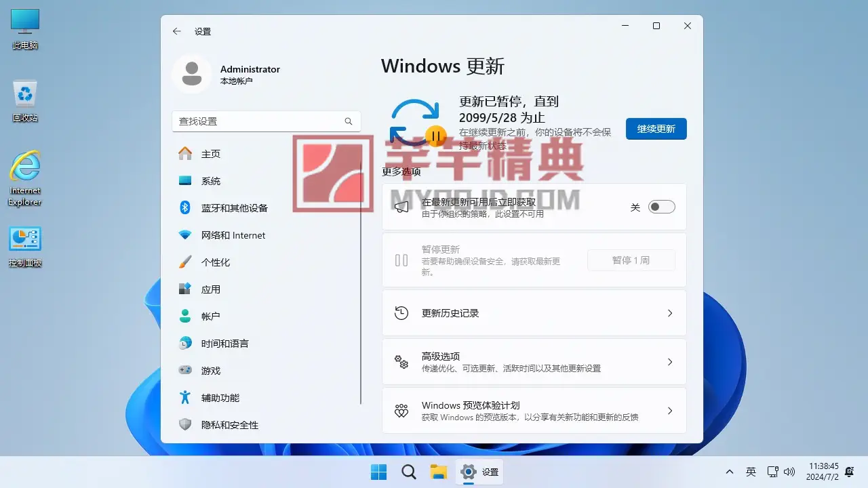Click the Gaming controller icon
This screenshot has height=488, width=868.
point(185,371)
